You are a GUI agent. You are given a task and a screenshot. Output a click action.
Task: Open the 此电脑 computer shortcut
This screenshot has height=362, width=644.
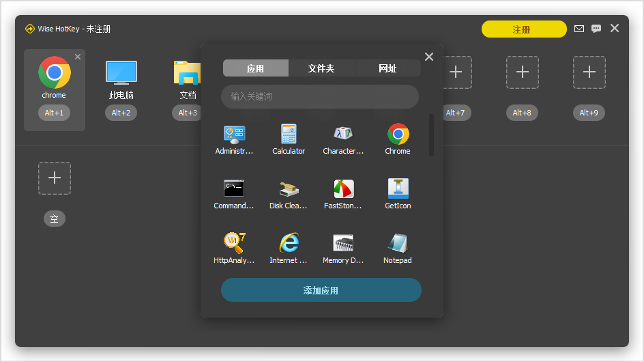(121, 72)
